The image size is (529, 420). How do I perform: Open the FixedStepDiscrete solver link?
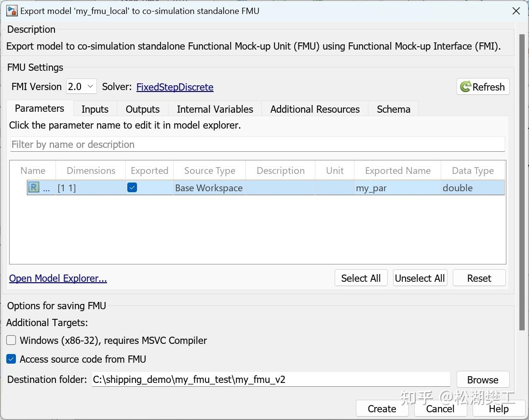pyautogui.click(x=175, y=87)
